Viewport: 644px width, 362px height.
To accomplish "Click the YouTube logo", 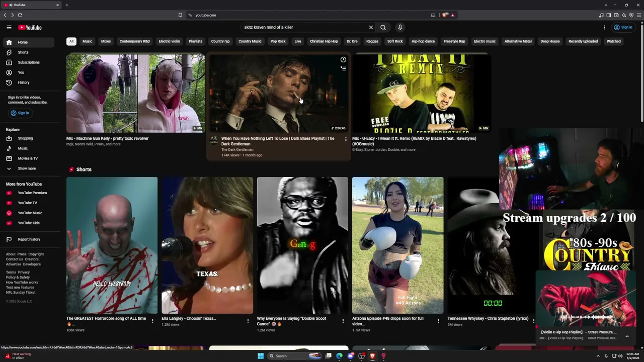I will (30, 28).
